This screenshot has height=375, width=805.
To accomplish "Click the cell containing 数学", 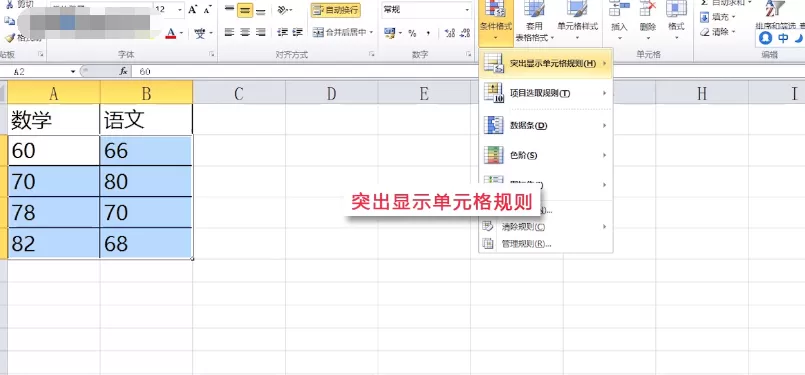I will pyautogui.click(x=54, y=120).
